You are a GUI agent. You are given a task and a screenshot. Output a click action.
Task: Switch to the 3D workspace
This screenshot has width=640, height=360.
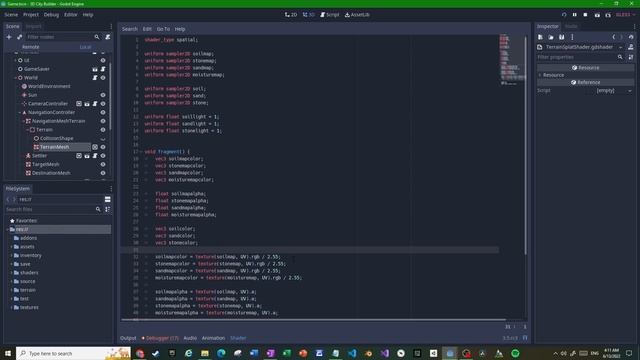pyautogui.click(x=309, y=15)
